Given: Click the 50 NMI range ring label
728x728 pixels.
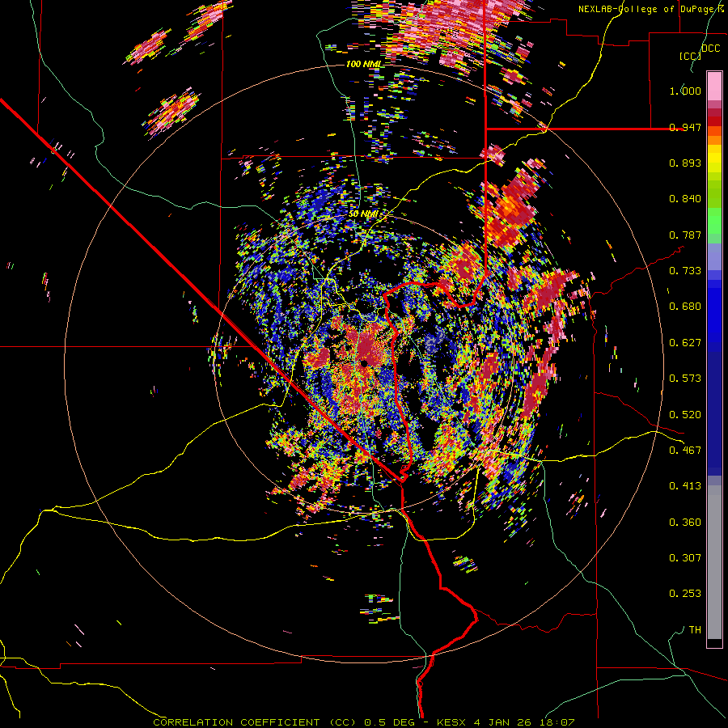Looking at the screenshot, I should pyautogui.click(x=363, y=214).
